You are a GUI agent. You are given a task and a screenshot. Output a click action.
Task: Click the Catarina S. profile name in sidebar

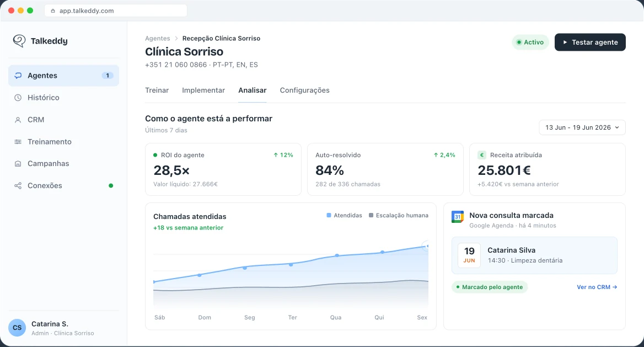click(x=50, y=324)
